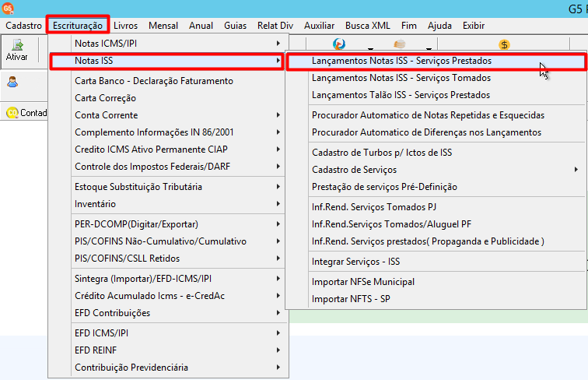This screenshot has width=588, height=380.
Task: Click the blue-orange globe toolbar icon
Action: coord(339,44)
